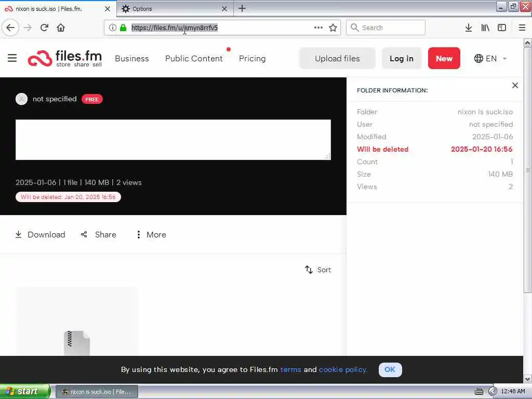Open the Firefox hamburger menu

pyautogui.click(x=522, y=28)
